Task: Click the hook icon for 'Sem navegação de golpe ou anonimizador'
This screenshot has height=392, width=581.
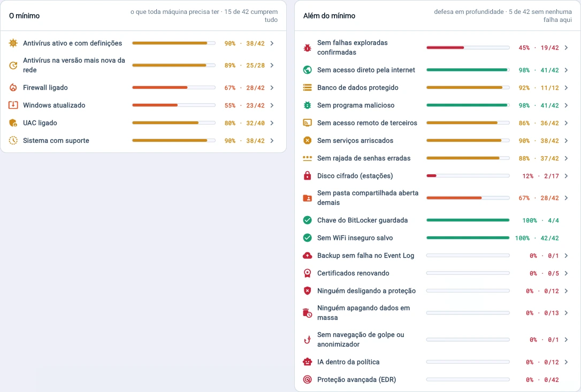Action: pos(307,340)
